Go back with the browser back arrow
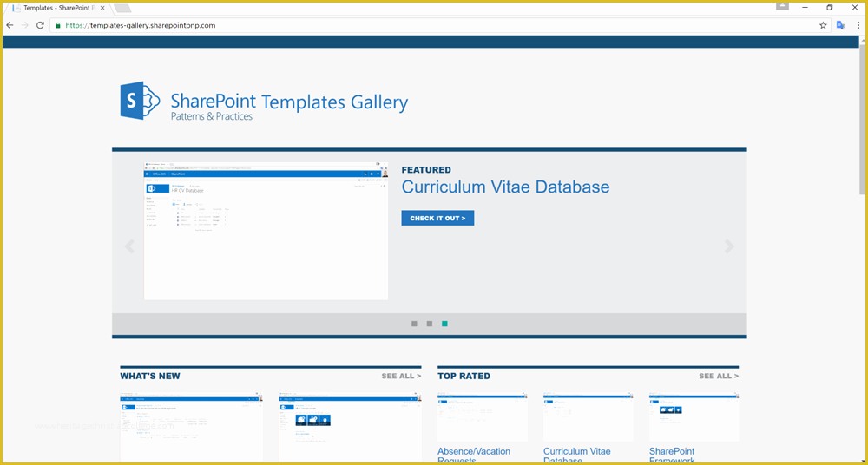Viewport: 868px width, 465px height. coord(10,25)
